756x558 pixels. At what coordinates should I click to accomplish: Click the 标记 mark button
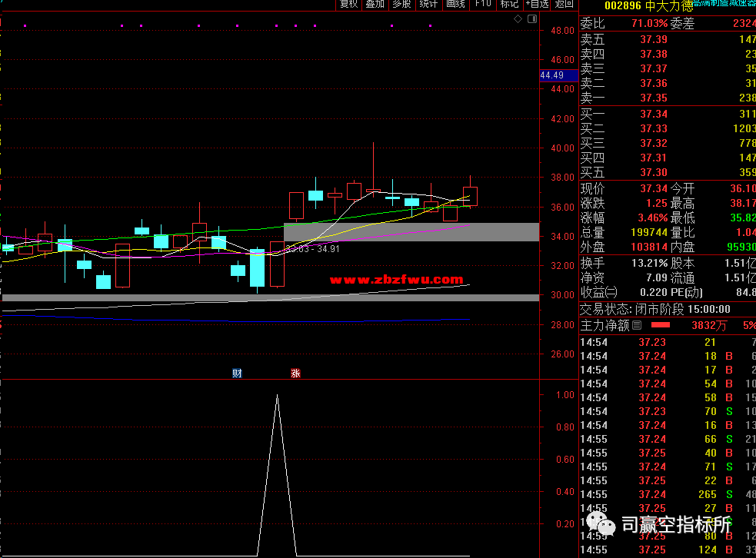tap(509, 4)
